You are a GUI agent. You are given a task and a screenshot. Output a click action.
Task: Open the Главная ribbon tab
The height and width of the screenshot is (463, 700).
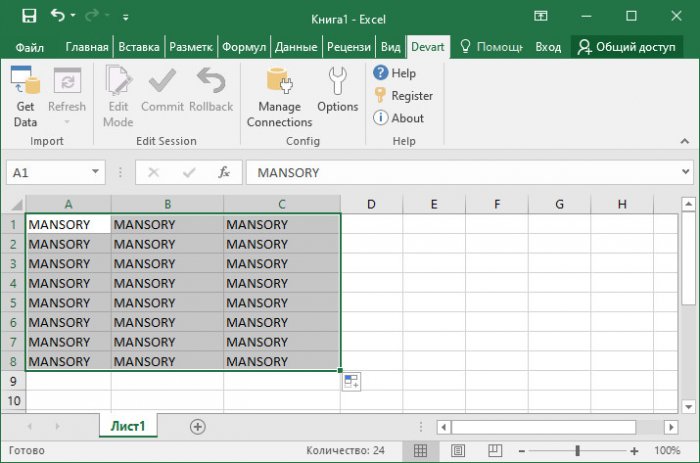87,47
